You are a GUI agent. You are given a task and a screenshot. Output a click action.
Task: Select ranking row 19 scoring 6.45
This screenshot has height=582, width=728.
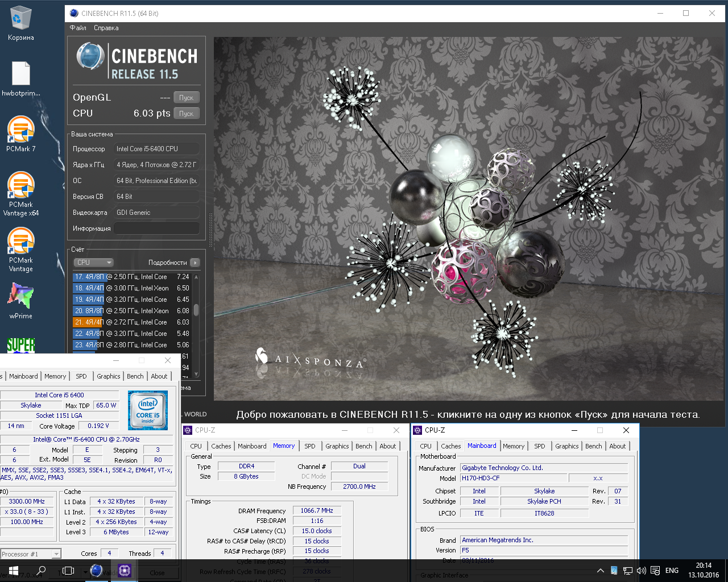[x=133, y=300]
